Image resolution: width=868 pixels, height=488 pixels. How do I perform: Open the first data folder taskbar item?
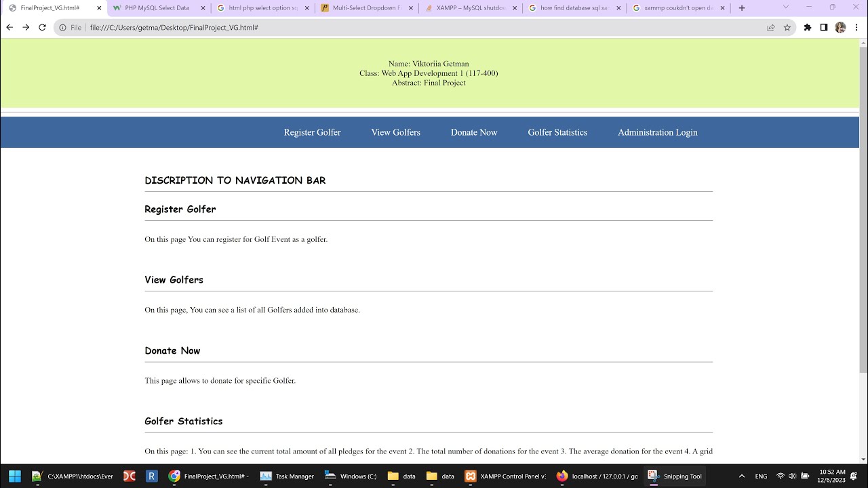pyautogui.click(x=402, y=476)
